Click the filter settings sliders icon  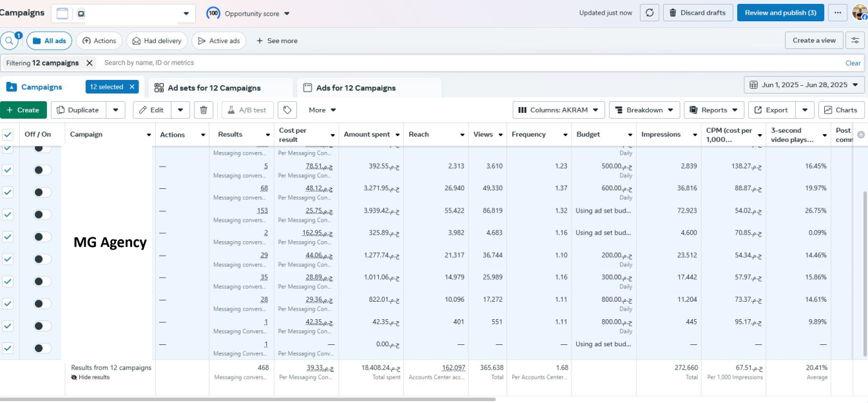(855, 41)
